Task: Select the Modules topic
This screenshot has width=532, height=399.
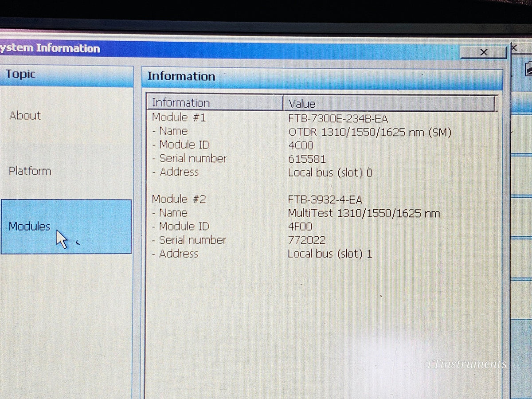Action: [66, 227]
